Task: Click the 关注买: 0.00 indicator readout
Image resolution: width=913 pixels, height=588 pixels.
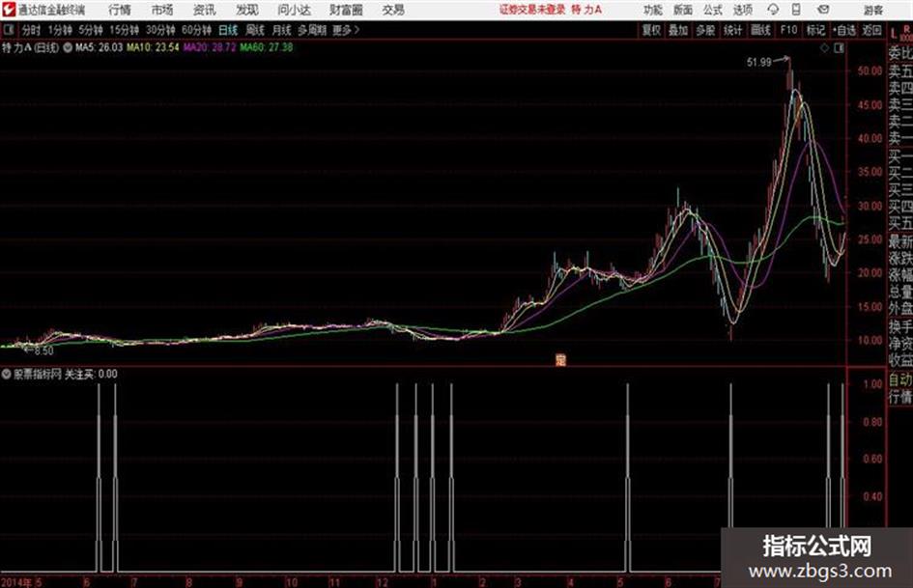Action: (91, 374)
